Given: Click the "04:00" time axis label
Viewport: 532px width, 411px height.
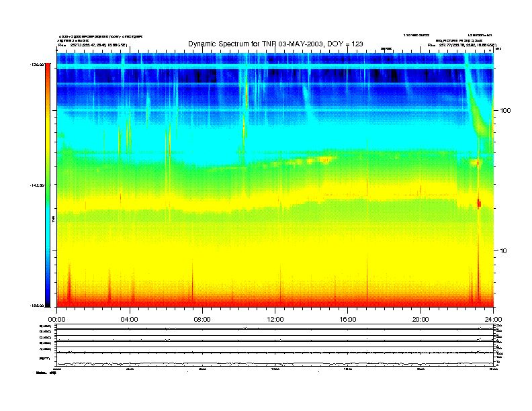Looking at the screenshot, I should coord(130,320).
